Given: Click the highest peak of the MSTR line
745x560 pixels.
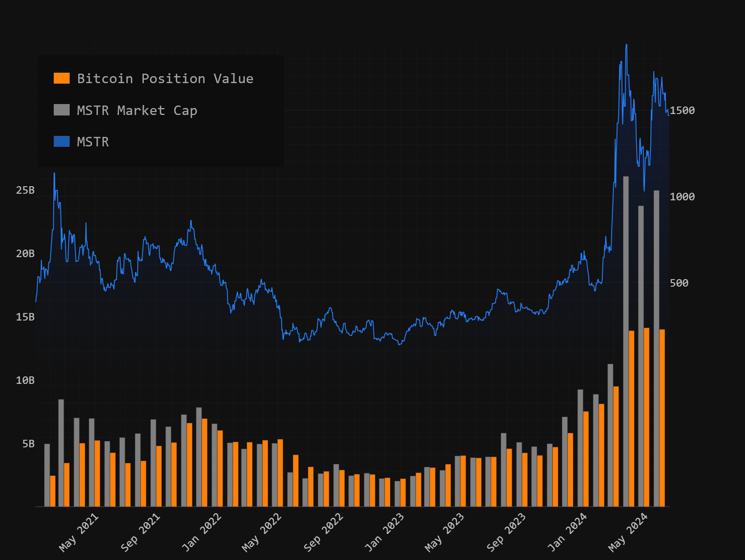Looking at the screenshot, I should coord(627,45).
